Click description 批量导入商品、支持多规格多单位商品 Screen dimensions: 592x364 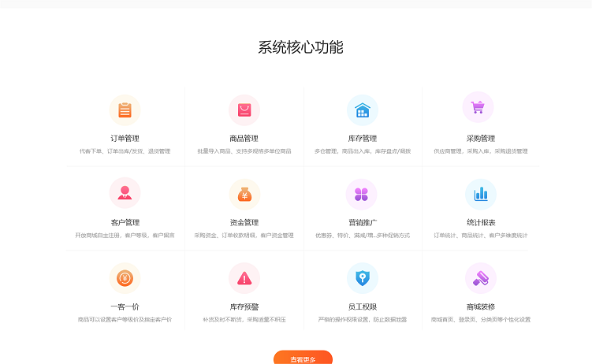(x=244, y=151)
